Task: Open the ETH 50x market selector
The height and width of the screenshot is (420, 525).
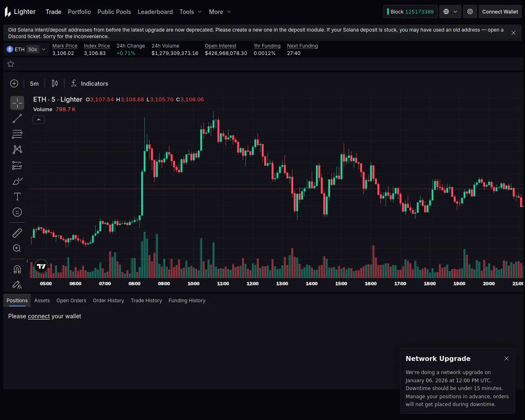Action: [26, 50]
